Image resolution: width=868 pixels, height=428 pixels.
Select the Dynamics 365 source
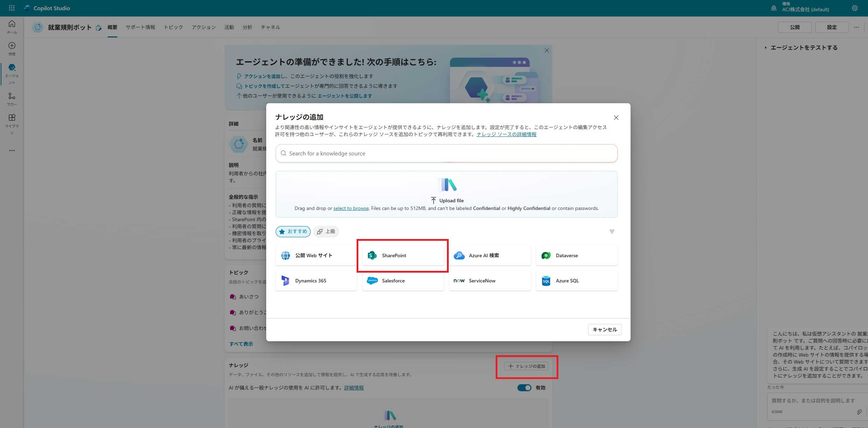tap(316, 281)
